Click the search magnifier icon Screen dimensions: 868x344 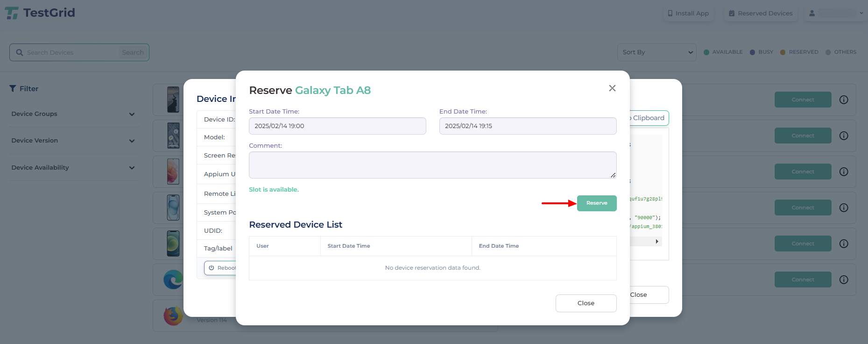[20, 52]
